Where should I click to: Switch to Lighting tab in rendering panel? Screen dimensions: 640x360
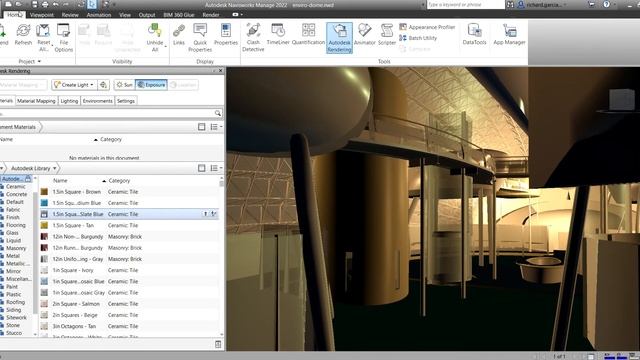69,101
